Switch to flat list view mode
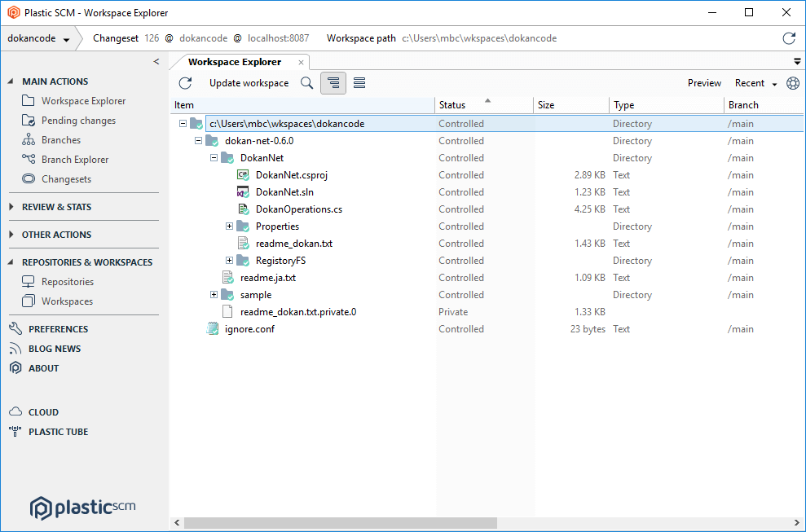 coord(359,83)
